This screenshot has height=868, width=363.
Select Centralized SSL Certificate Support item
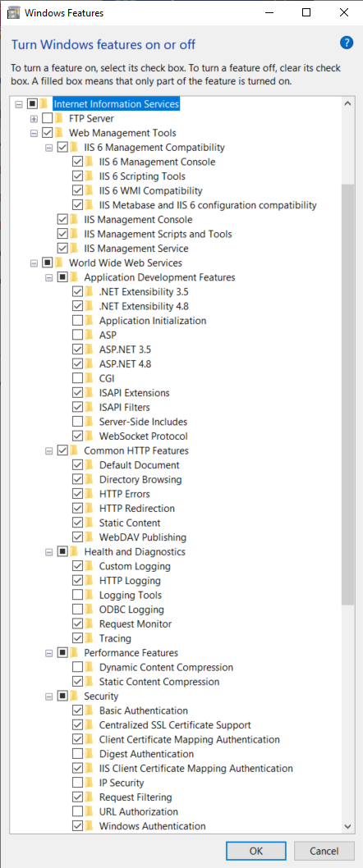(175, 724)
